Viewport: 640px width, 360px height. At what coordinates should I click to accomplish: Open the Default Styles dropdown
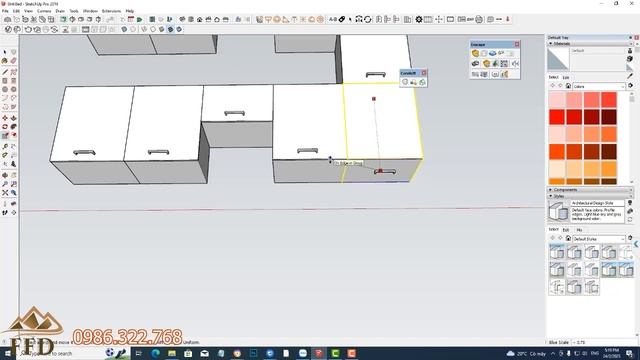pos(599,239)
